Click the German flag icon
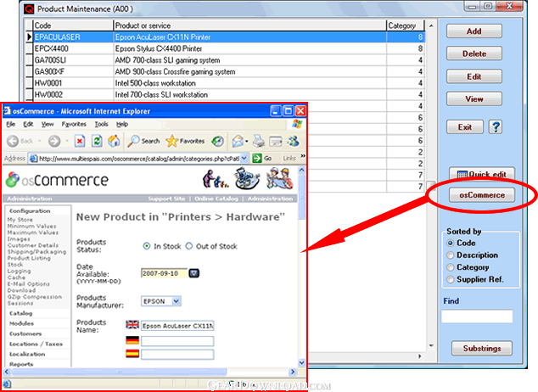538x392 pixels. 132,340
